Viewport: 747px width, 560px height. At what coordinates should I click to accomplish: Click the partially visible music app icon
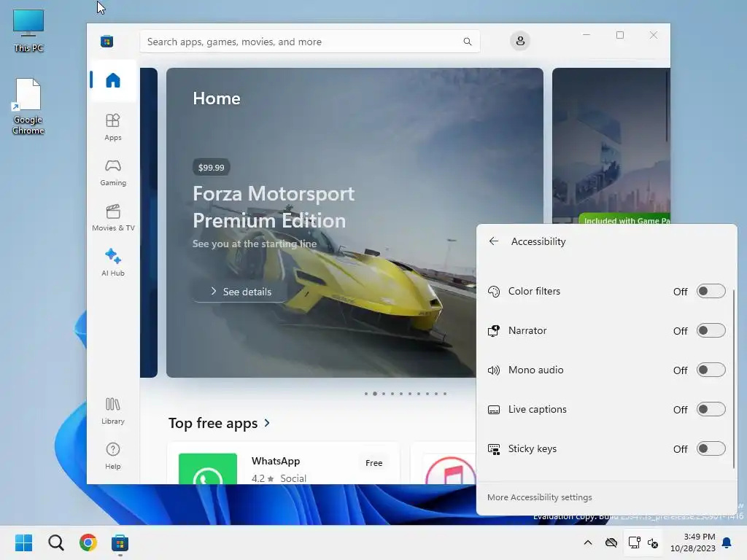tap(450, 470)
